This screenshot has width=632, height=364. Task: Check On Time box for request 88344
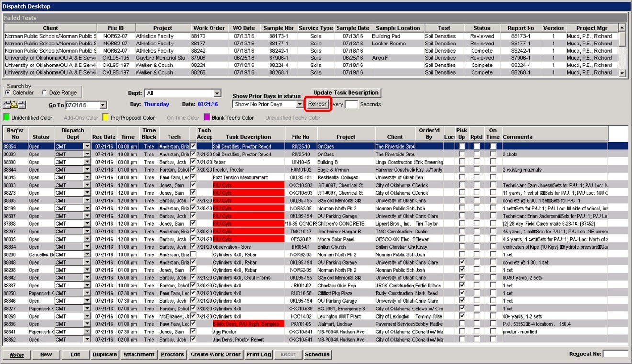pyautogui.click(x=493, y=170)
